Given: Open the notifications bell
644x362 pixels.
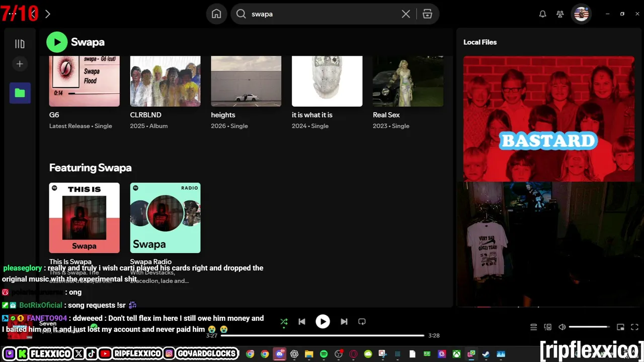Looking at the screenshot, I should (542, 14).
